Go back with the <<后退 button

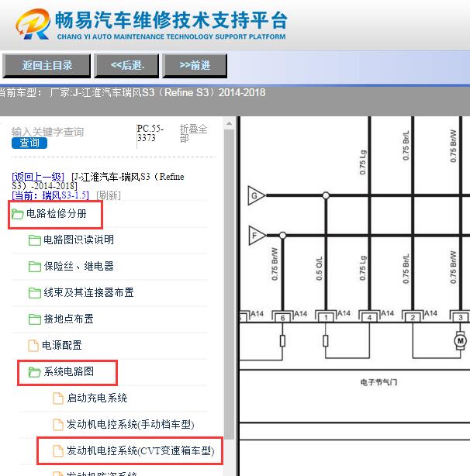(127, 66)
